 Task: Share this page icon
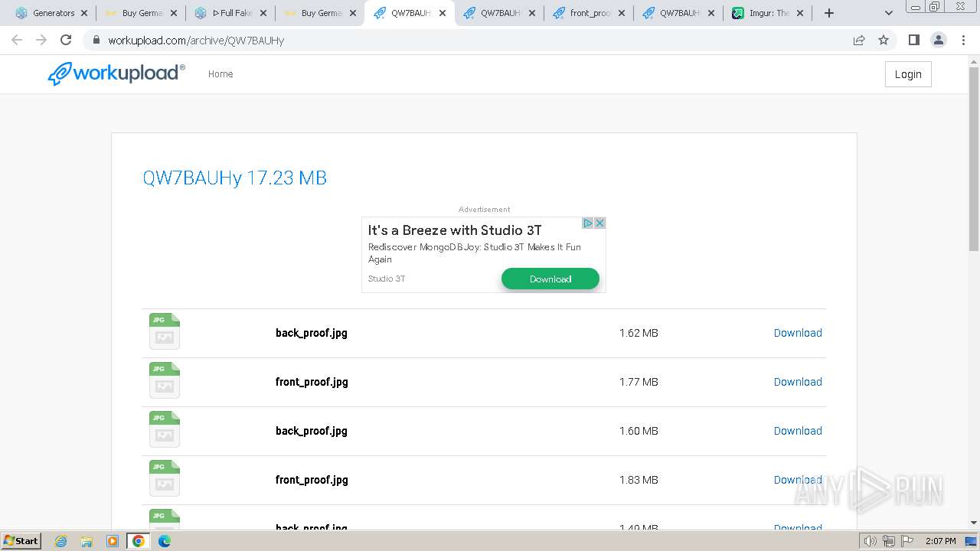point(859,41)
